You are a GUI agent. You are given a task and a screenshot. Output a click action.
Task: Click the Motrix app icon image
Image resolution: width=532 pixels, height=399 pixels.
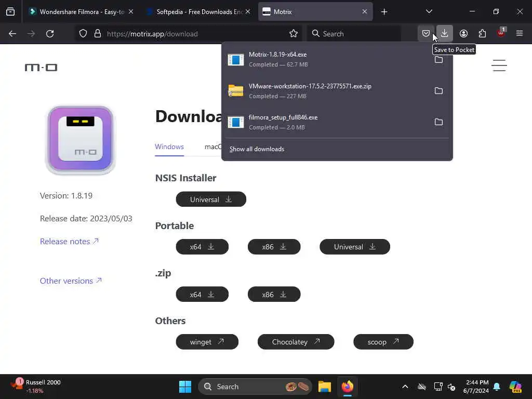[x=81, y=139]
